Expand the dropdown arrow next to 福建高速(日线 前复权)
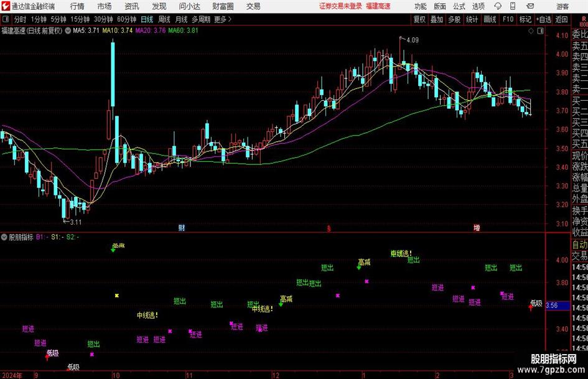Viewport: 588px width, 379px height. [x=68, y=30]
